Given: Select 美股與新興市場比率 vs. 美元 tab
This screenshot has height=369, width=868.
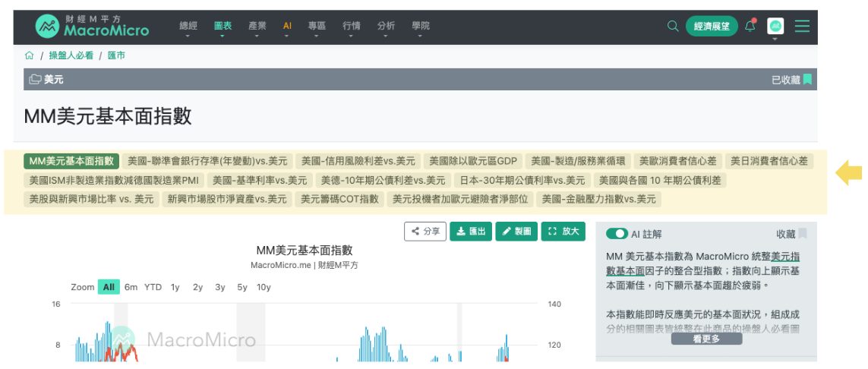Looking at the screenshot, I should coord(91,199).
